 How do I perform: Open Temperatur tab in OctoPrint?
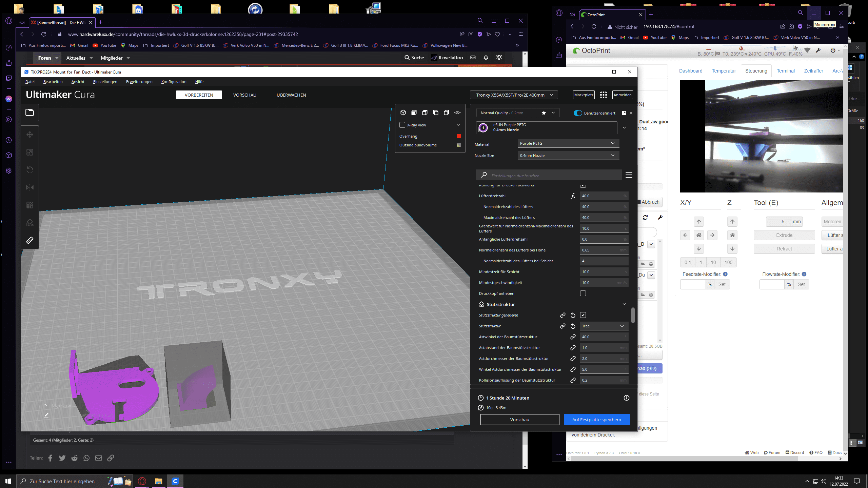click(724, 71)
